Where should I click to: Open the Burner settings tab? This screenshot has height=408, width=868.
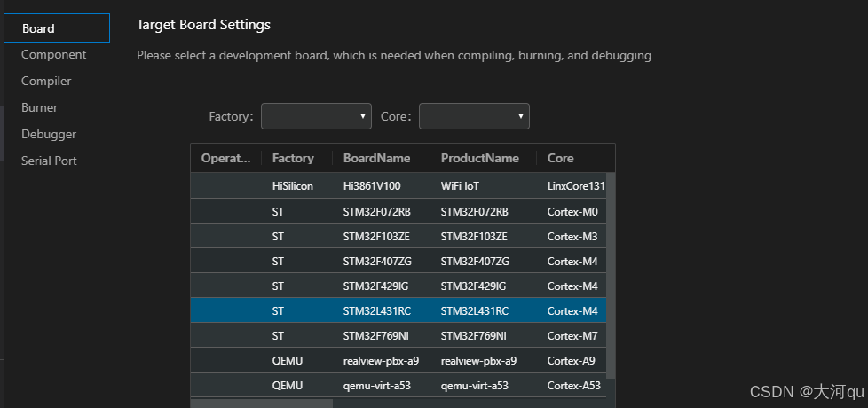coord(39,107)
